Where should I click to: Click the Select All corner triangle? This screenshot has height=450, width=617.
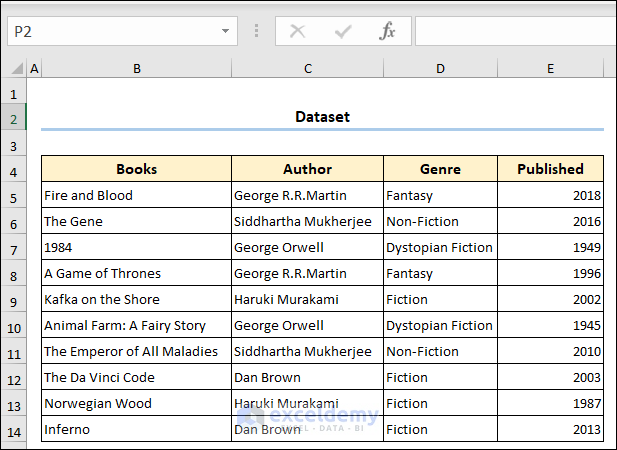point(17,69)
